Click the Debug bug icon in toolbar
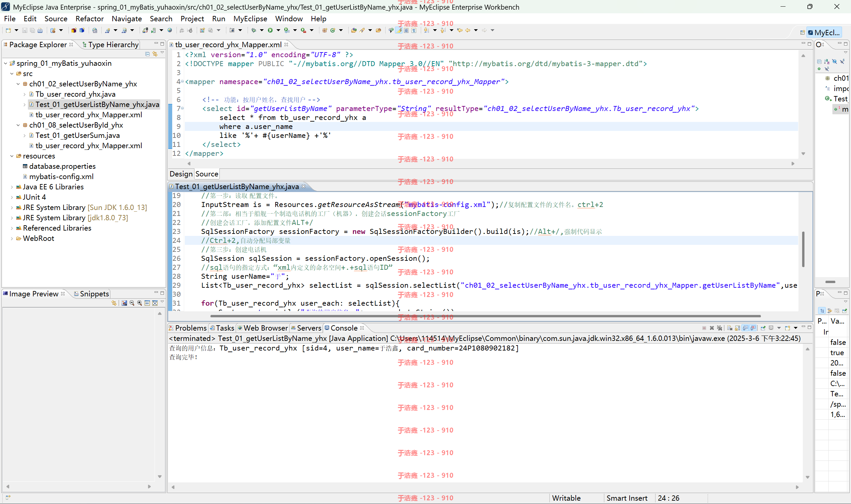 click(254, 30)
